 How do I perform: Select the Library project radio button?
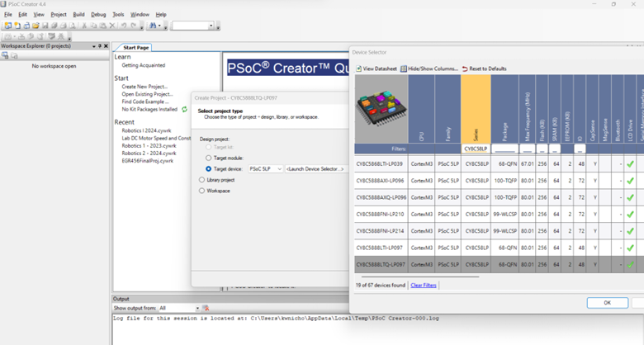201,180
